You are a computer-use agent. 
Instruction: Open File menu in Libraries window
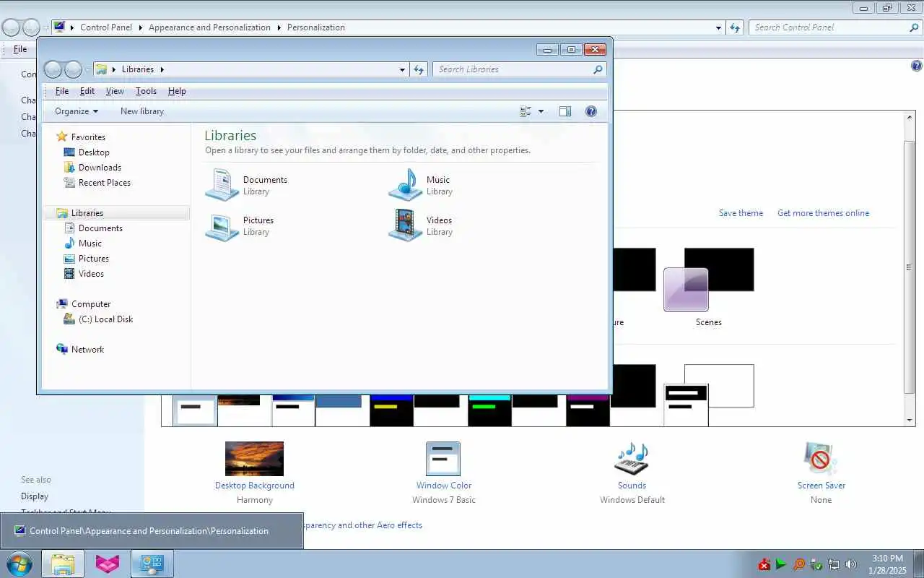pyautogui.click(x=62, y=91)
